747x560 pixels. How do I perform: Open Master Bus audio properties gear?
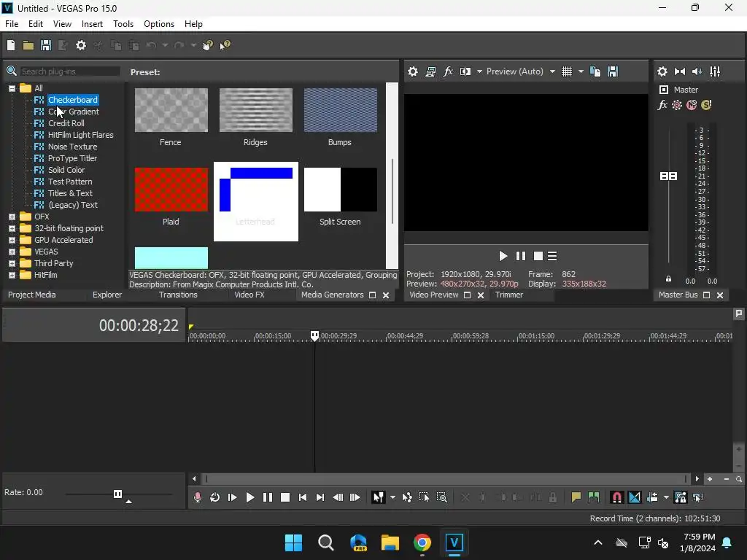[662, 71]
